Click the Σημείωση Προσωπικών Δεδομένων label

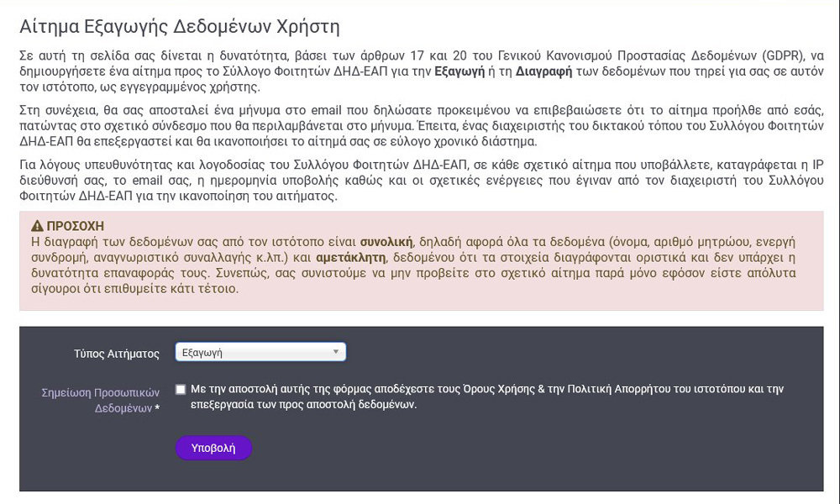(101, 400)
